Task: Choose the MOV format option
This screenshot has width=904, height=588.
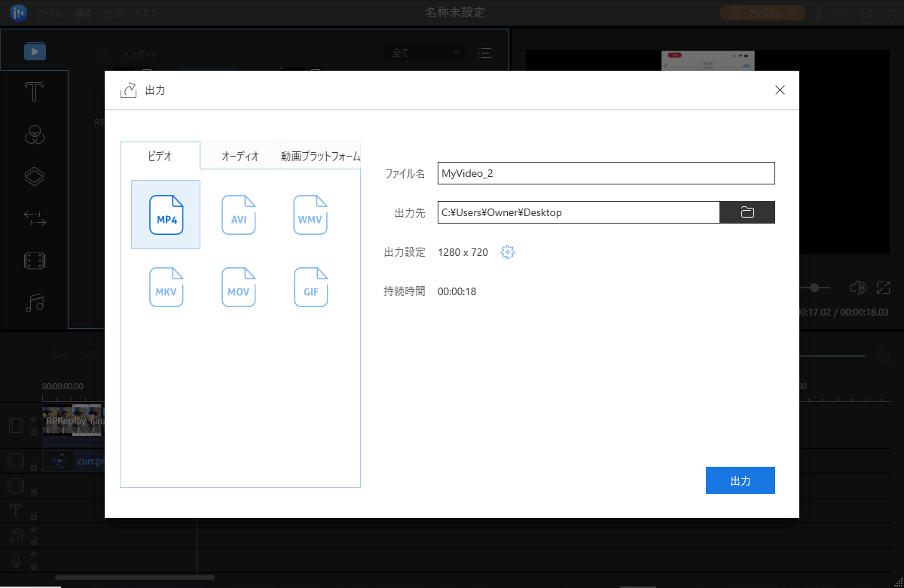Action: click(x=238, y=287)
